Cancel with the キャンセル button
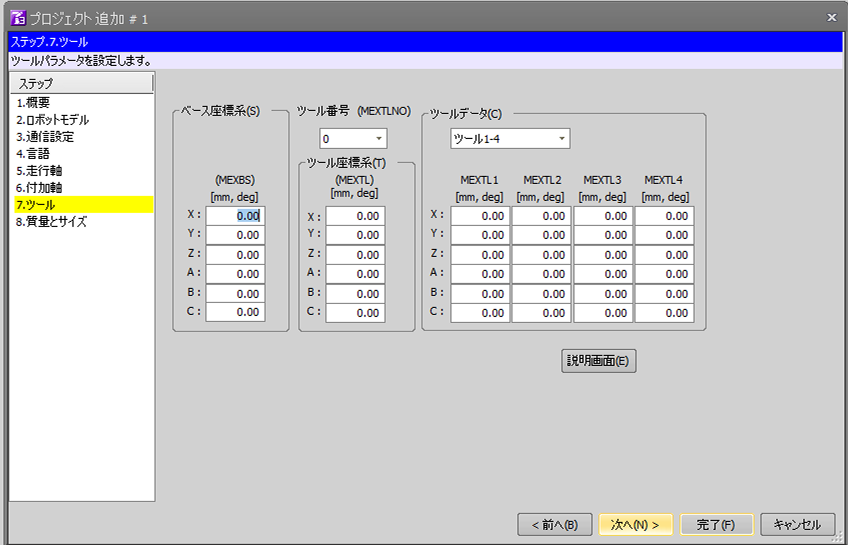 pyautogui.click(x=797, y=524)
